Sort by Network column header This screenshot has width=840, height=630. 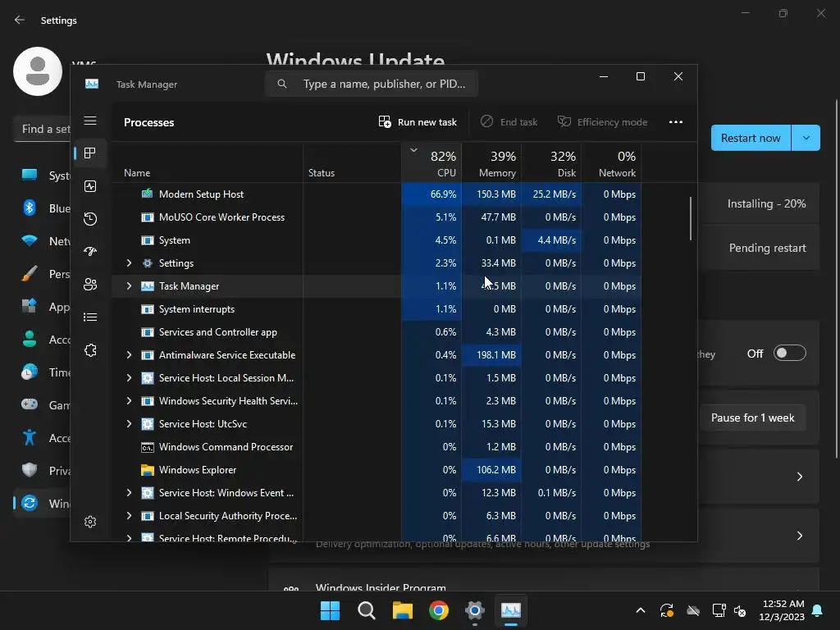coord(611,163)
